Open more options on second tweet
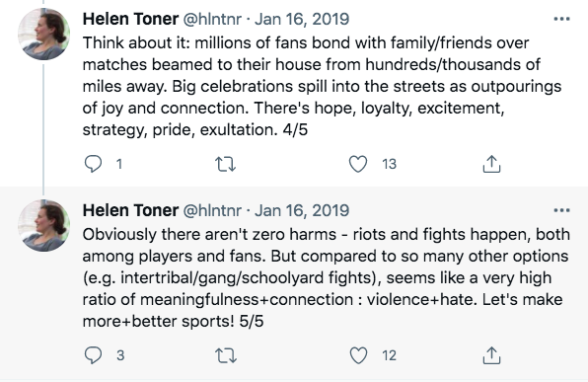The image size is (588, 382). coord(561,210)
